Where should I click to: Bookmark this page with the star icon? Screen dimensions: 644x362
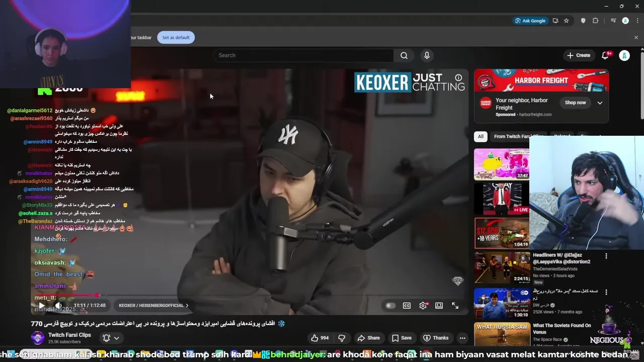click(x=566, y=21)
